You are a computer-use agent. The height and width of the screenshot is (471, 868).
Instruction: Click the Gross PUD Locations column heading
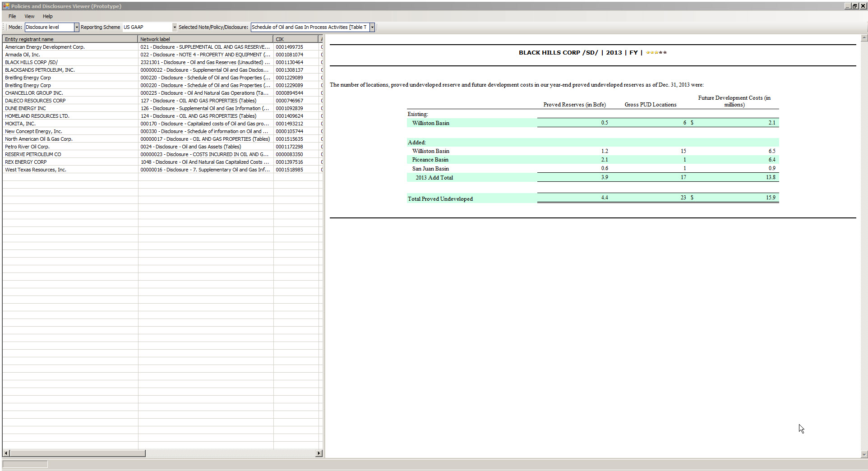coord(651,105)
